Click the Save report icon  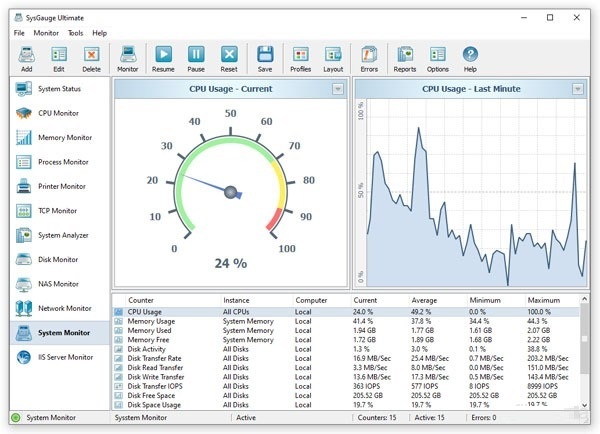coord(265,55)
